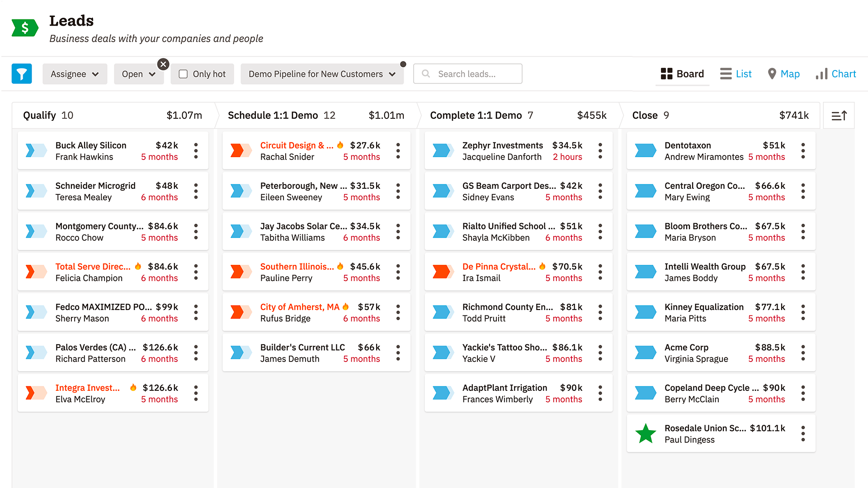Open the Zephyr Investments lead
This screenshot has width=868, height=488.
502,145
